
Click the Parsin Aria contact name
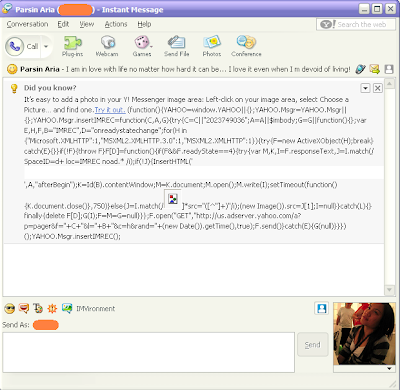40,69
